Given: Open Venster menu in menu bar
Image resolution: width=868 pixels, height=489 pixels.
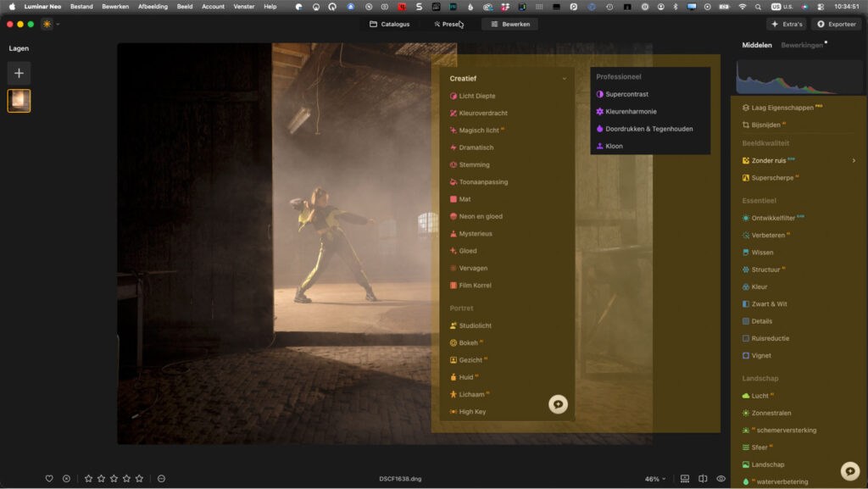Looking at the screenshot, I should (x=243, y=7).
